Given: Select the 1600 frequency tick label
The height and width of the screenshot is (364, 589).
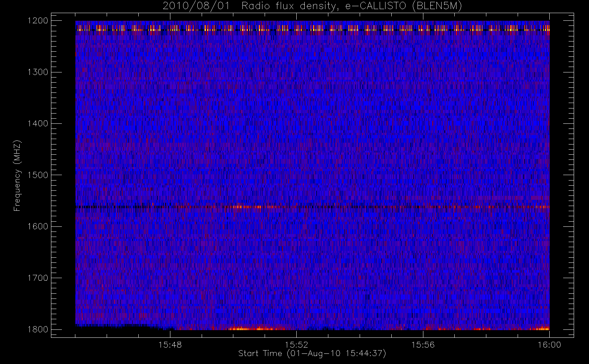Looking at the screenshot, I should tap(38, 226).
